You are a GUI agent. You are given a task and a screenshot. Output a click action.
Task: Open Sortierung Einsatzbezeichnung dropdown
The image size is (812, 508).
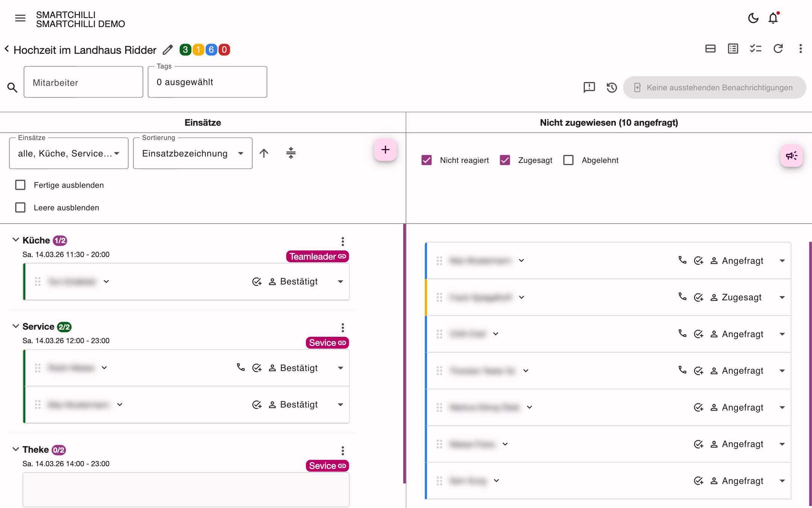[193, 153]
